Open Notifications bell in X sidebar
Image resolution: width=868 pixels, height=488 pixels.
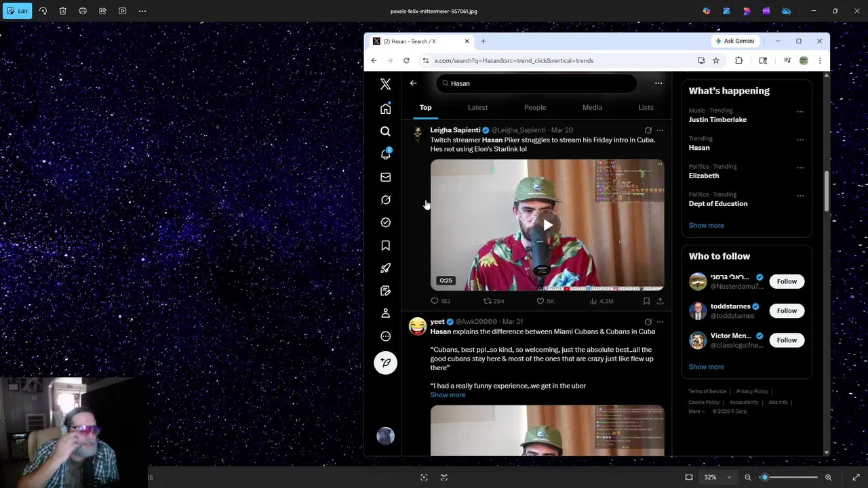tap(385, 155)
